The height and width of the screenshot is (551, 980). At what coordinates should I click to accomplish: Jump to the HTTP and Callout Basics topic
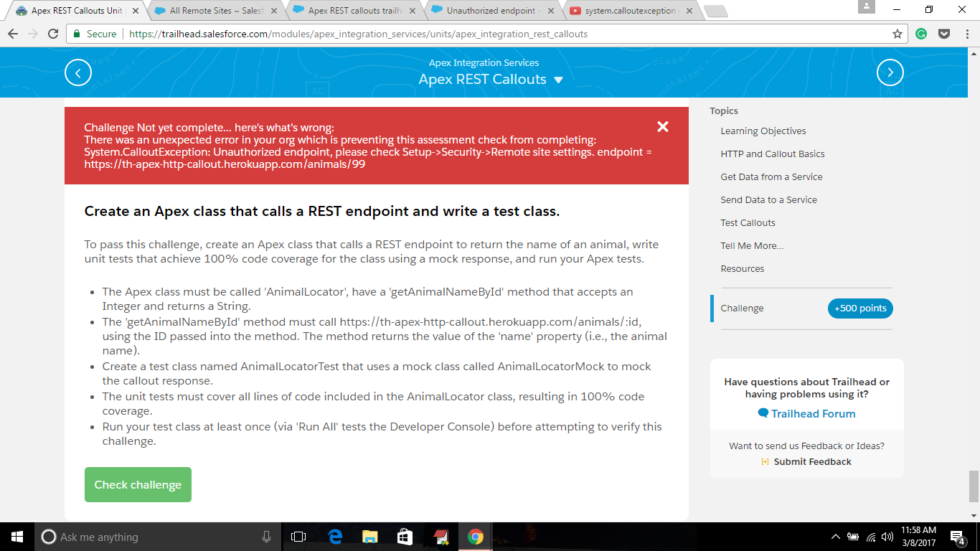(773, 154)
